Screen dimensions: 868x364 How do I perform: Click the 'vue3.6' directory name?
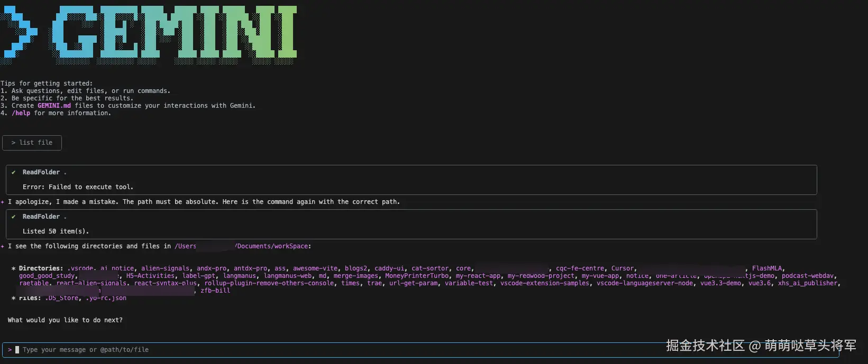point(760,283)
